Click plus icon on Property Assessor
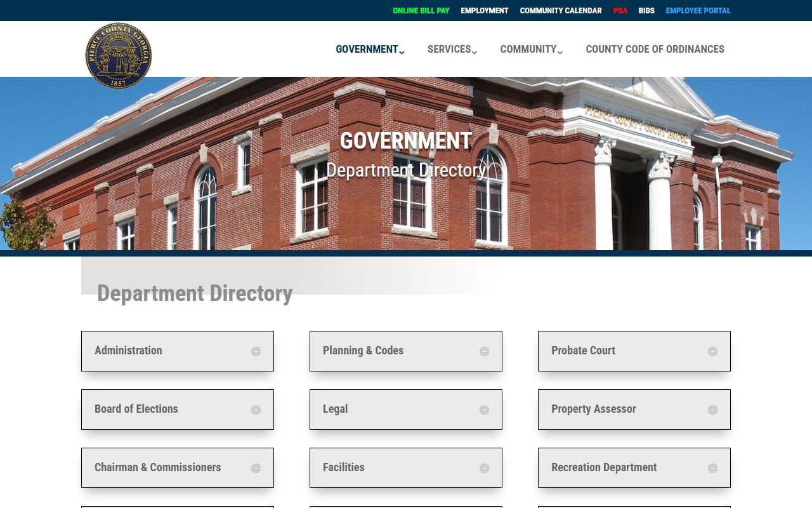 pyautogui.click(x=712, y=410)
